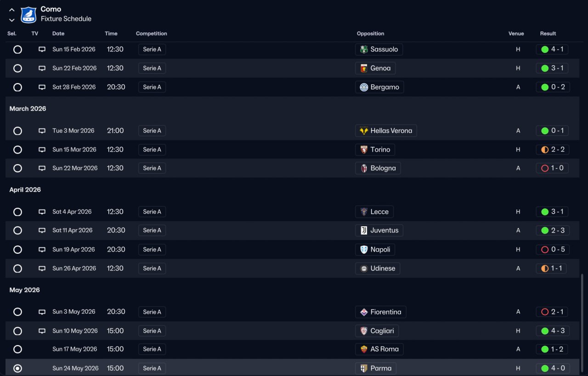Viewport: 588px width, 376px height.
Task: Click the Fiorentina club crest icon
Action: (x=364, y=312)
